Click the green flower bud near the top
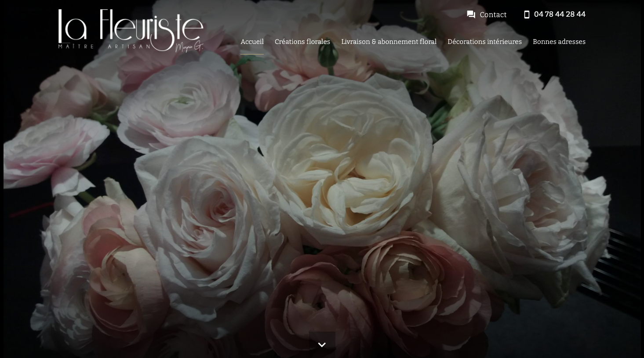This screenshot has height=358, width=644. 326,55
